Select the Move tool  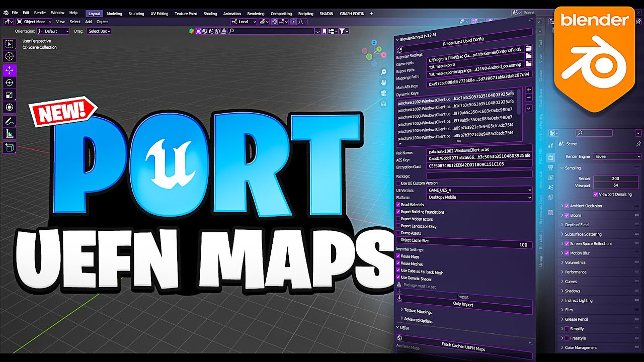[10, 70]
